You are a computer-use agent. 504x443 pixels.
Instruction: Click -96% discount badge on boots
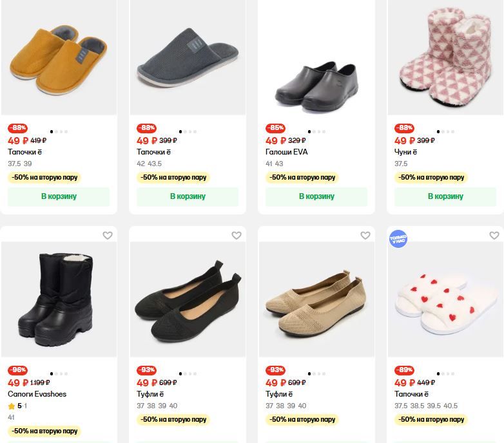tap(17, 370)
